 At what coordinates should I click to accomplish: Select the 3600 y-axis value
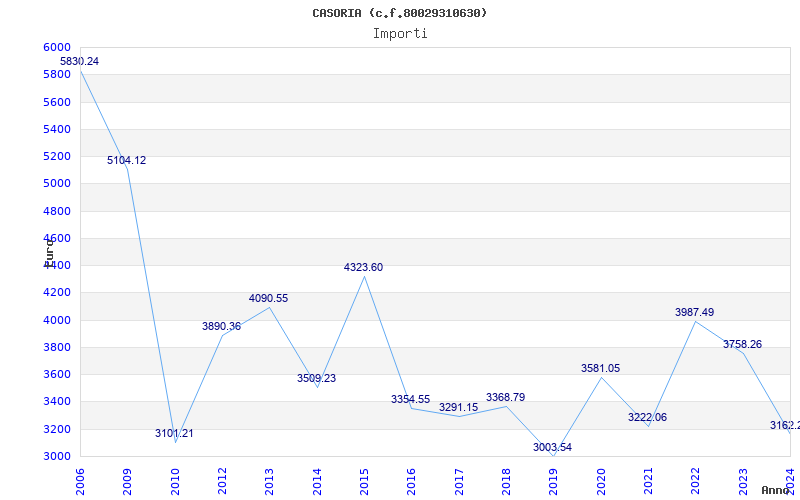[57, 374]
